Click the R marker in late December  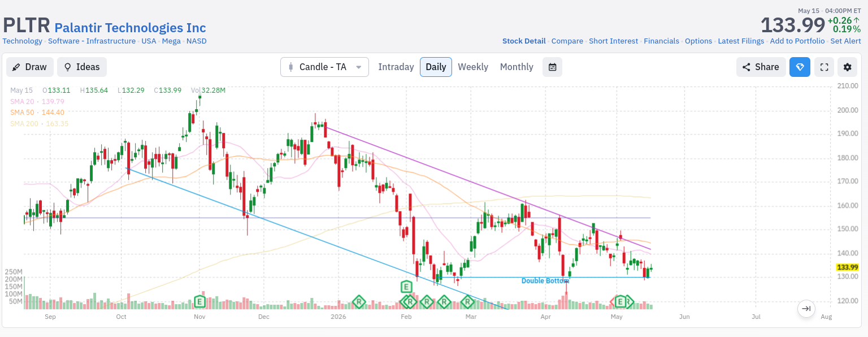point(359,301)
